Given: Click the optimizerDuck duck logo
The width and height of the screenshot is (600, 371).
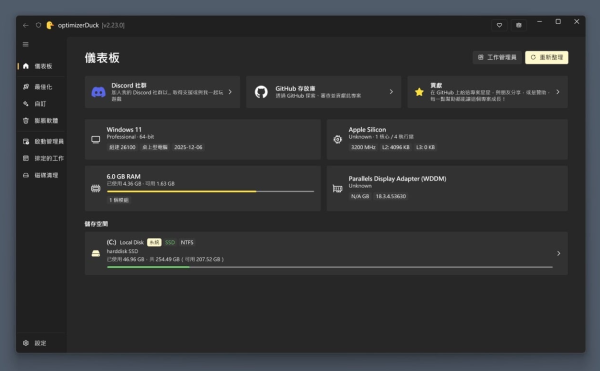Looking at the screenshot, I should pos(50,25).
